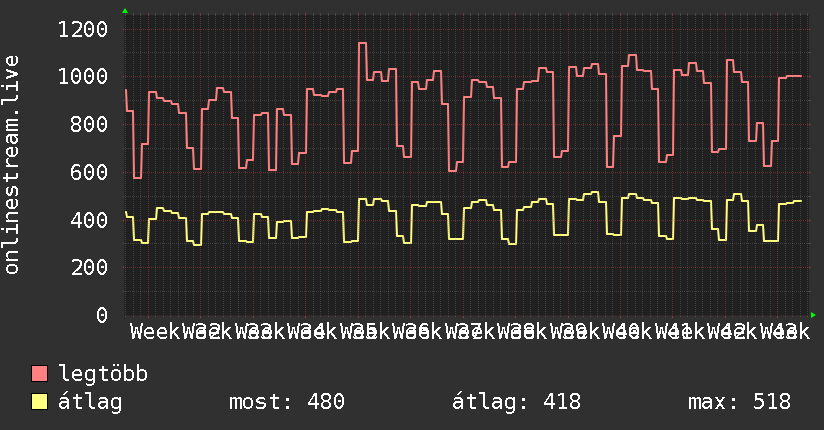The width and height of the screenshot is (824, 430).
Task: Click the 0 y-axis label
Action: click(102, 315)
